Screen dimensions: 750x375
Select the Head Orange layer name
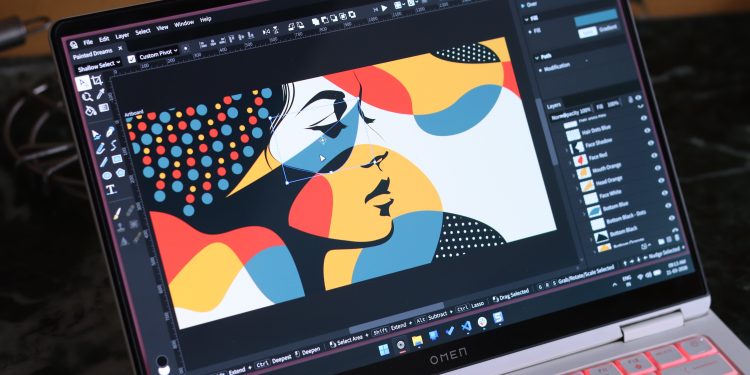(609, 180)
